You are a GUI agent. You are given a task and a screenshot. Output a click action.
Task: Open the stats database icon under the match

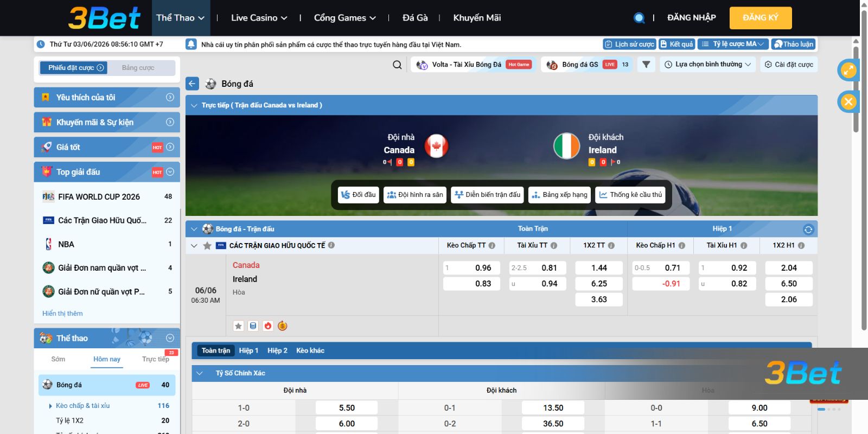coord(253,326)
